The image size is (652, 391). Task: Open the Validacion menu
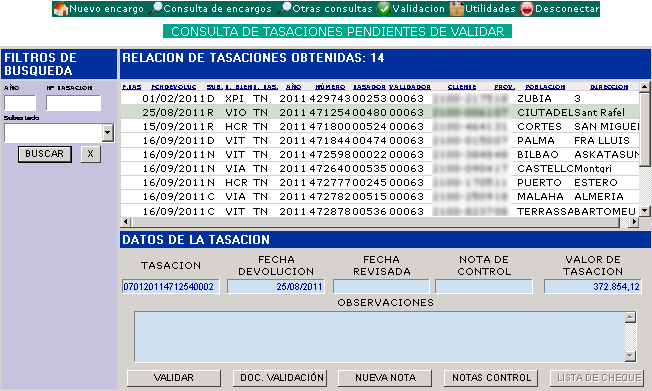coord(418,9)
